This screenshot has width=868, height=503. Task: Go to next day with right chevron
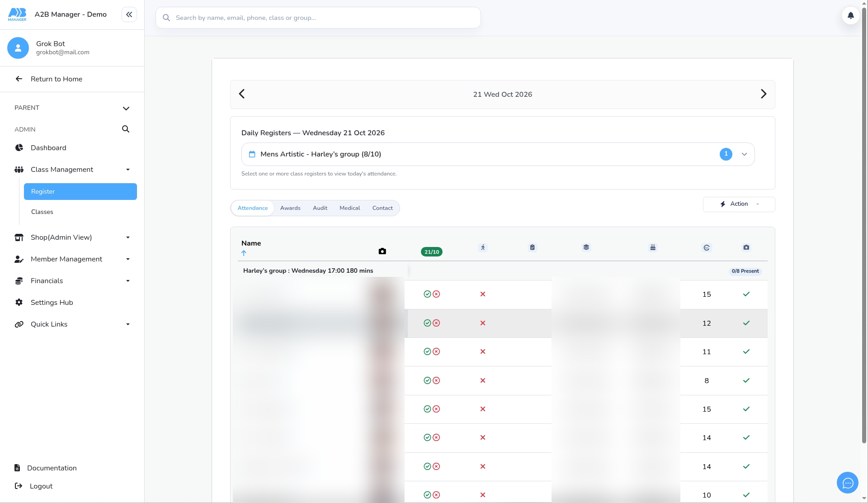pyautogui.click(x=764, y=94)
